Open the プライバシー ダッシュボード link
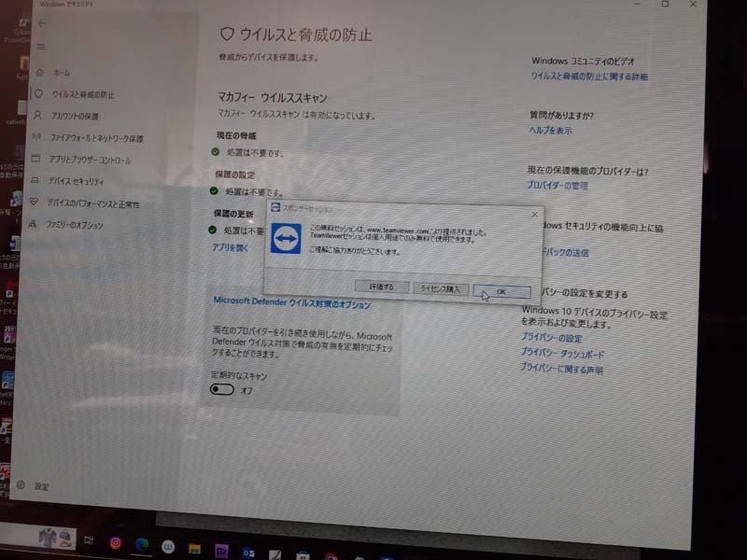747x560 pixels. 562,354
